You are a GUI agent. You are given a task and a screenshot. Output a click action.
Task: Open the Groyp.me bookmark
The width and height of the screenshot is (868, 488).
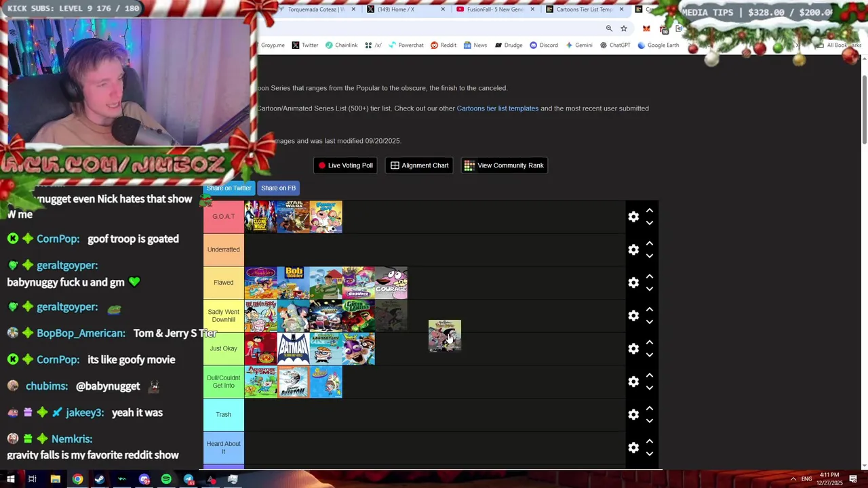coord(273,45)
